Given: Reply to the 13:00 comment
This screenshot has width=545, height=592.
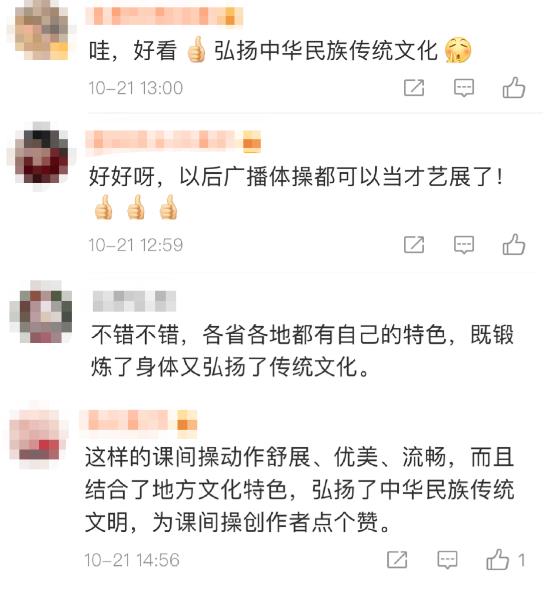Looking at the screenshot, I should coord(463,88).
